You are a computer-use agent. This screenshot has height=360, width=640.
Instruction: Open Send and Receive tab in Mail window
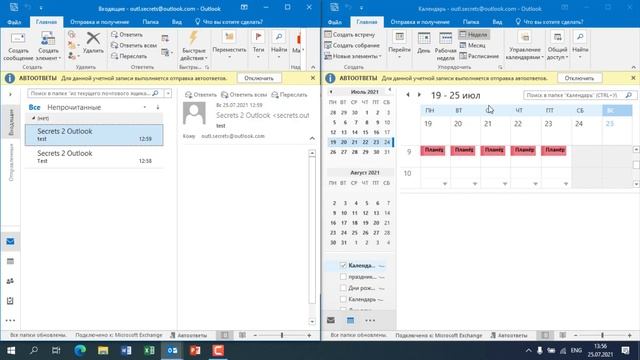tap(99, 22)
